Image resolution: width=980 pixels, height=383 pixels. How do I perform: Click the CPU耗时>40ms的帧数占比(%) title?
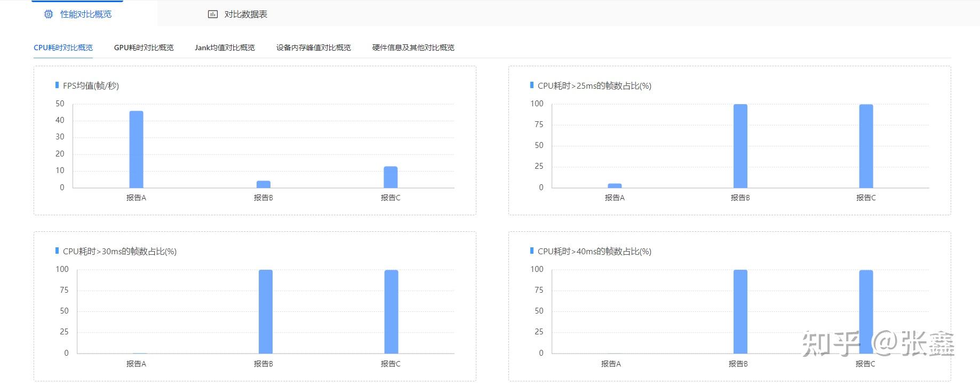594,252
